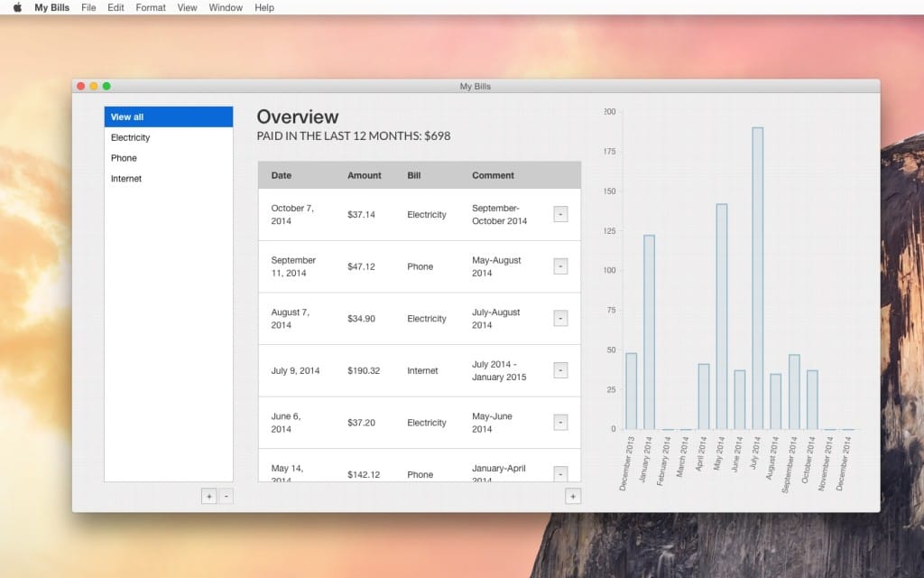Click the July 9, 2014 date cell

(295, 370)
